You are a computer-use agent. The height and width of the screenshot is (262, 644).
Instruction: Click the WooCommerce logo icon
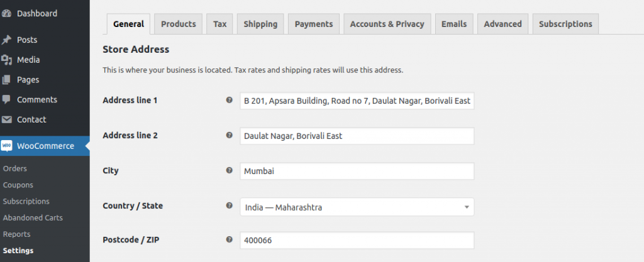(7, 146)
